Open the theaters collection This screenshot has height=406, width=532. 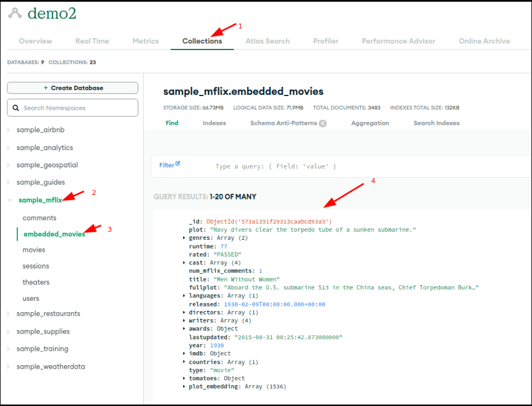pyautogui.click(x=36, y=282)
